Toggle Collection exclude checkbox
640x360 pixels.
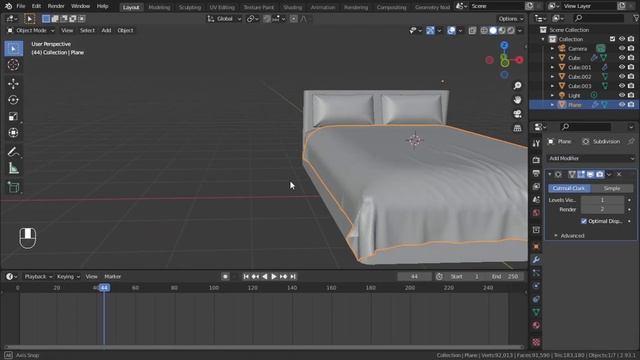click(612, 39)
